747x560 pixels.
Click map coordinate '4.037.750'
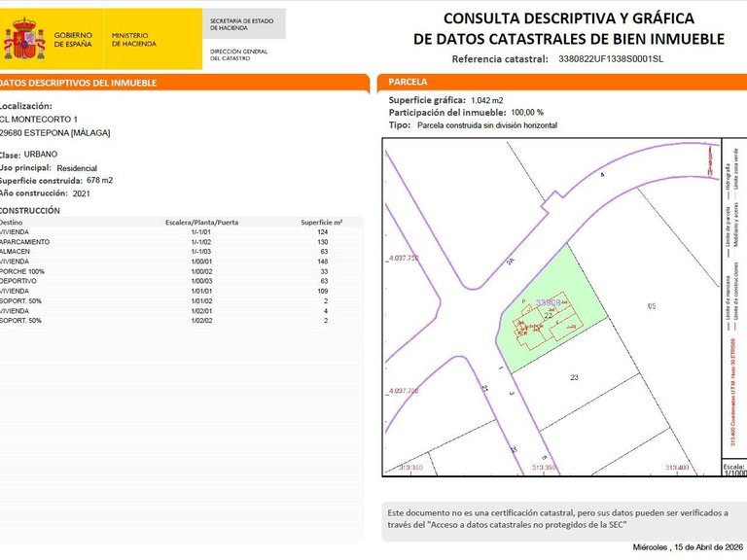click(x=404, y=258)
